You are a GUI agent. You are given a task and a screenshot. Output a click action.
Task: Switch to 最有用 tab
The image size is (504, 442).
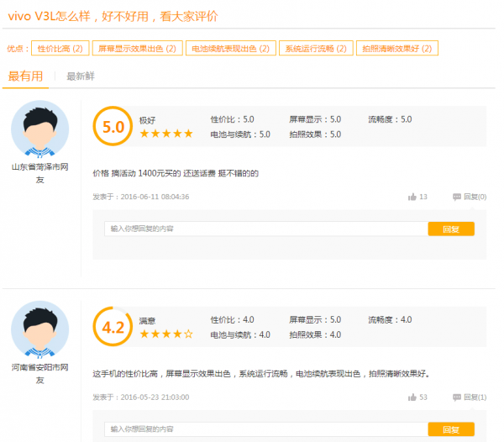(x=25, y=76)
